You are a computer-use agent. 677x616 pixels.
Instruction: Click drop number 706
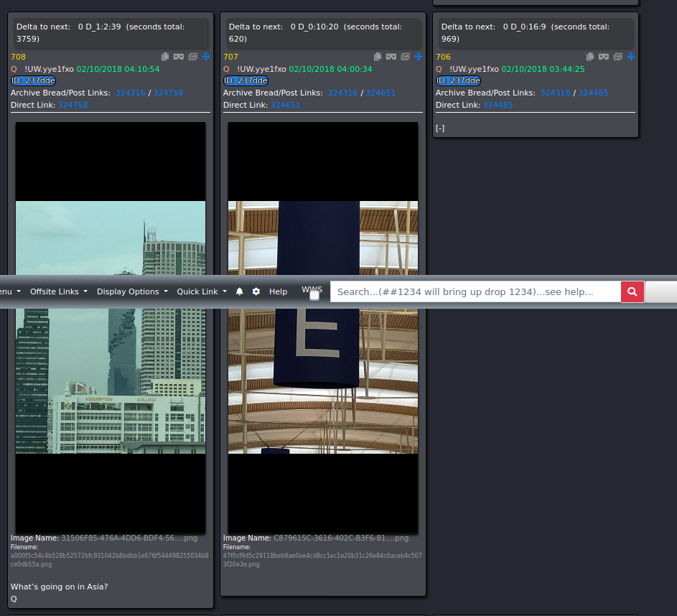443,57
